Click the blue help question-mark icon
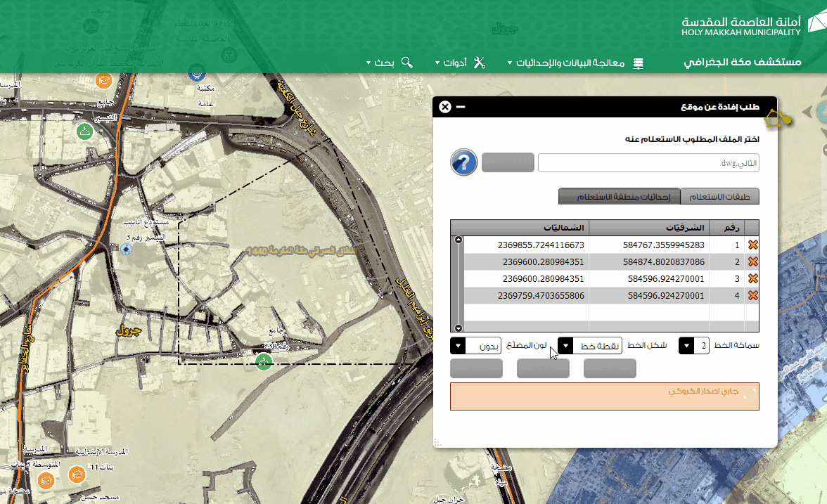827x504 pixels. coord(463,162)
